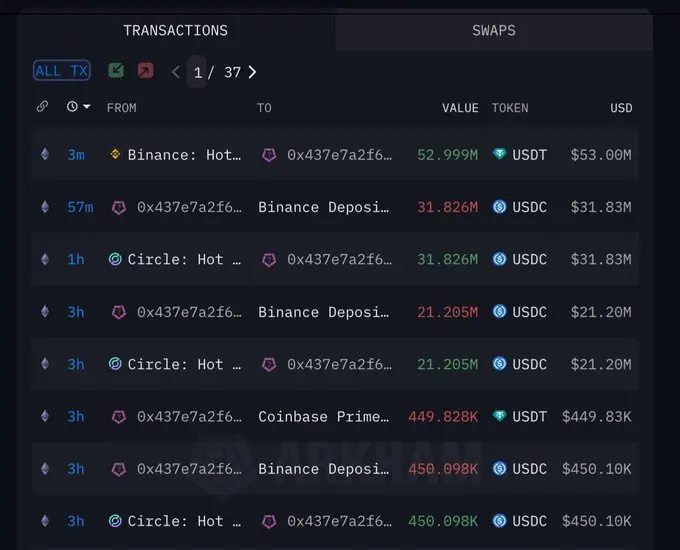
Task: Open recipient 0x437e7a2f6 in 3m row
Action: (339, 155)
